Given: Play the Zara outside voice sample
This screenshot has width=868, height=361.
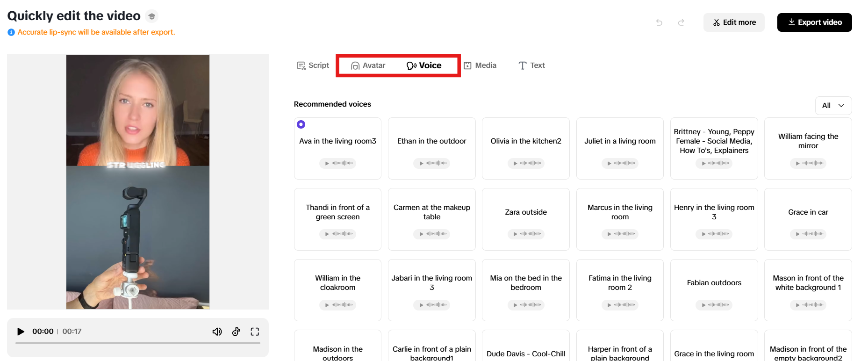Looking at the screenshot, I should point(526,234).
